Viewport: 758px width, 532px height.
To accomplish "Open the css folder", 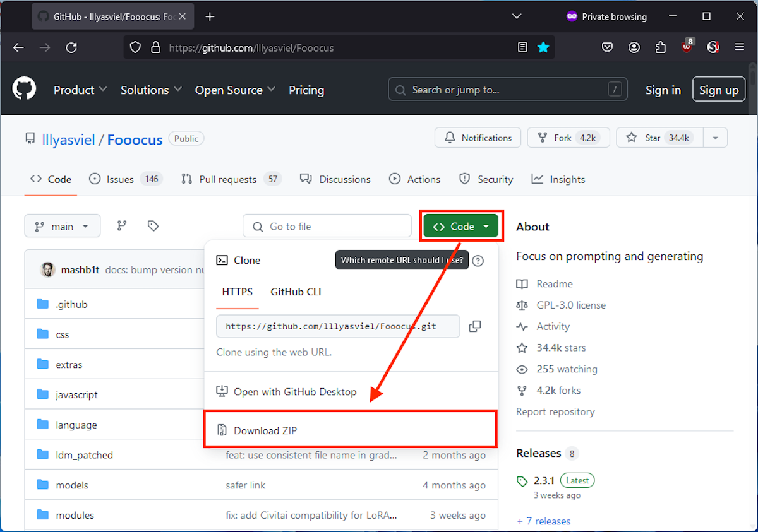I will 63,334.
